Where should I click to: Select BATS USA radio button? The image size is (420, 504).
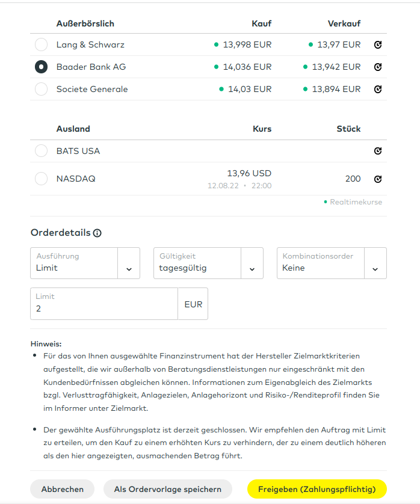tap(41, 151)
